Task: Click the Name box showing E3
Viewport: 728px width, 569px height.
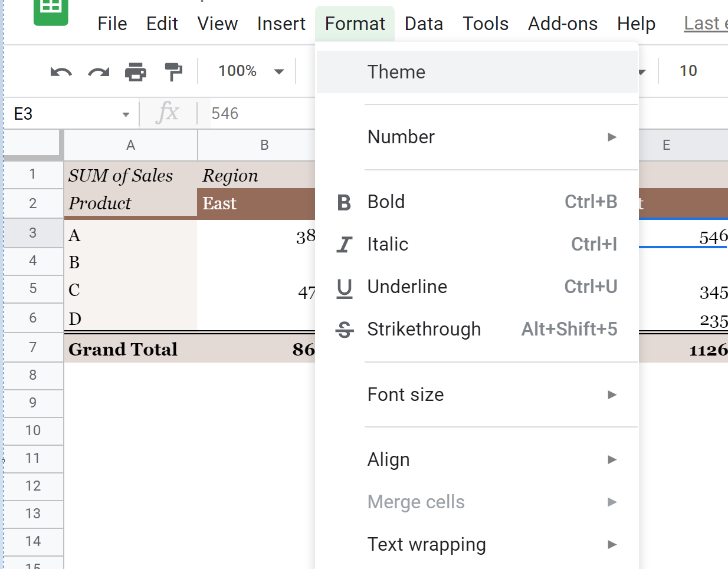Action: point(59,113)
